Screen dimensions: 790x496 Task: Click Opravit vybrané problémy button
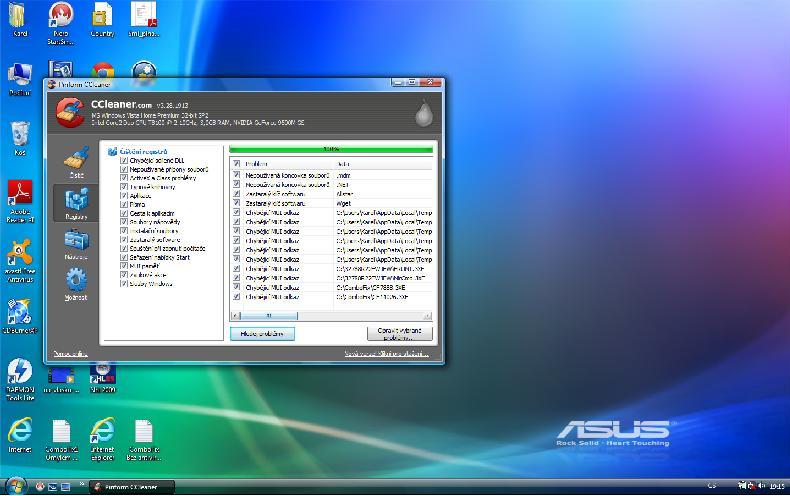(400, 333)
